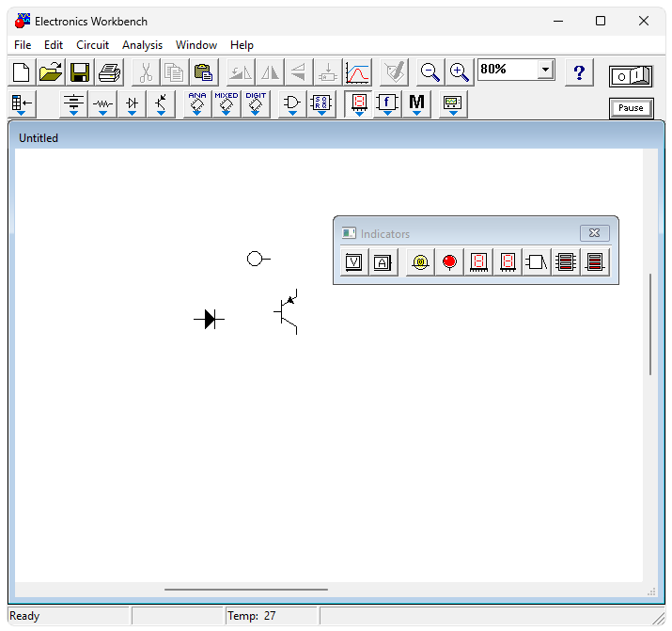Print the circuit

(x=109, y=72)
